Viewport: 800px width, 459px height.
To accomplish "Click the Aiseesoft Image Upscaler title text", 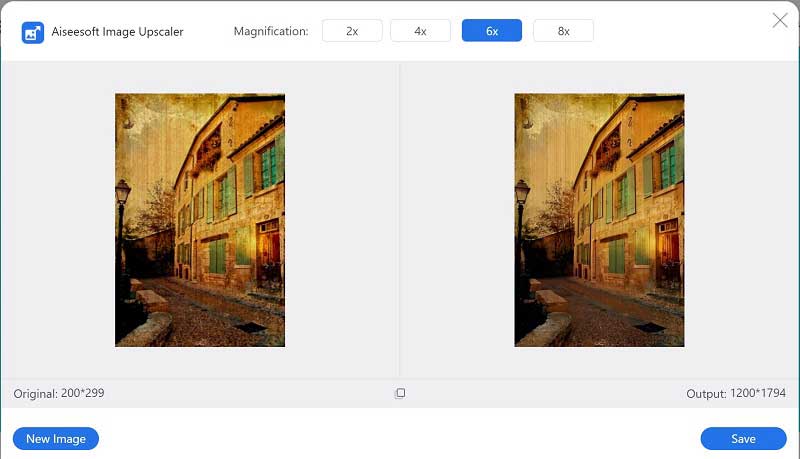I will point(118,32).
